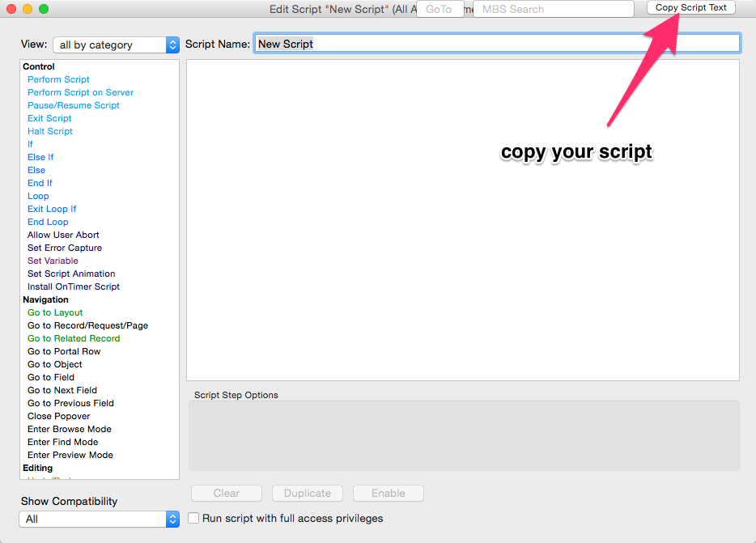Select the Exit Loop If step

(52, 209)
